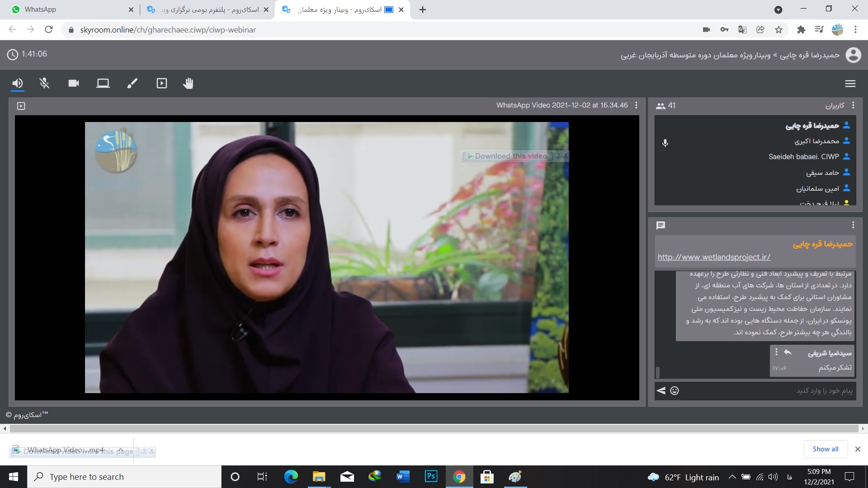The image size is (868, 488).
Task: Reload the current page
Action: tap(49, 30)
